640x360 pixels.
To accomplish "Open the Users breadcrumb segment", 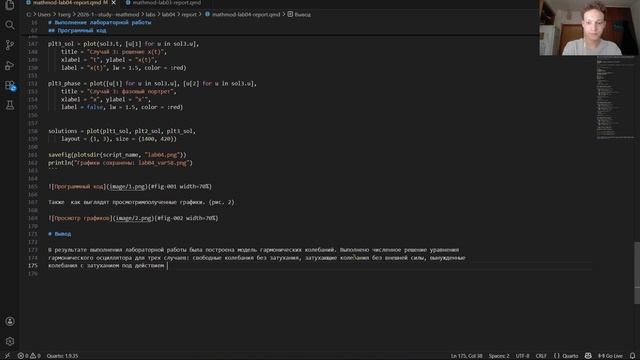I will [44, 14].
